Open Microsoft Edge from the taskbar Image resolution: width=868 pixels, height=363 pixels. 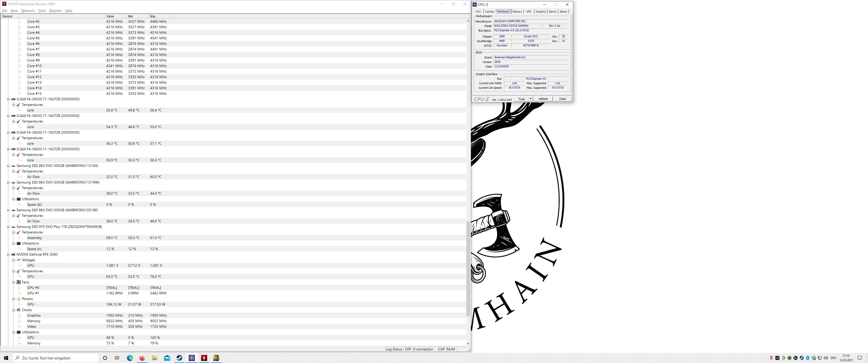point(130,358)
